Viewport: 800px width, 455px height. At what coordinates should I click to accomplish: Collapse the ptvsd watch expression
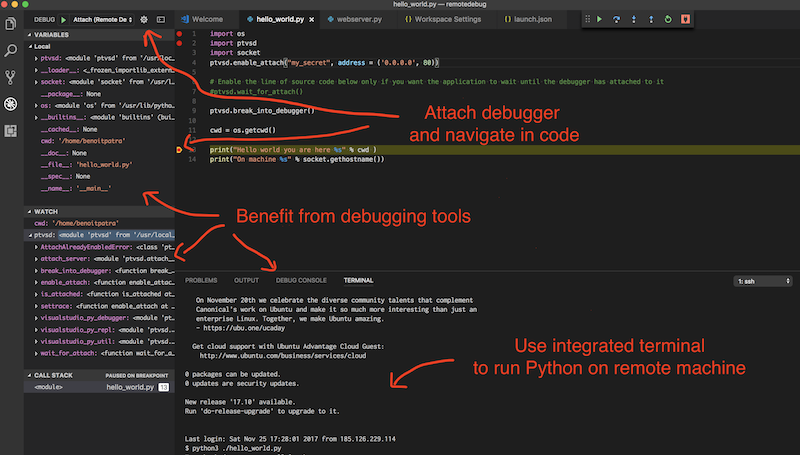point(30,235)
